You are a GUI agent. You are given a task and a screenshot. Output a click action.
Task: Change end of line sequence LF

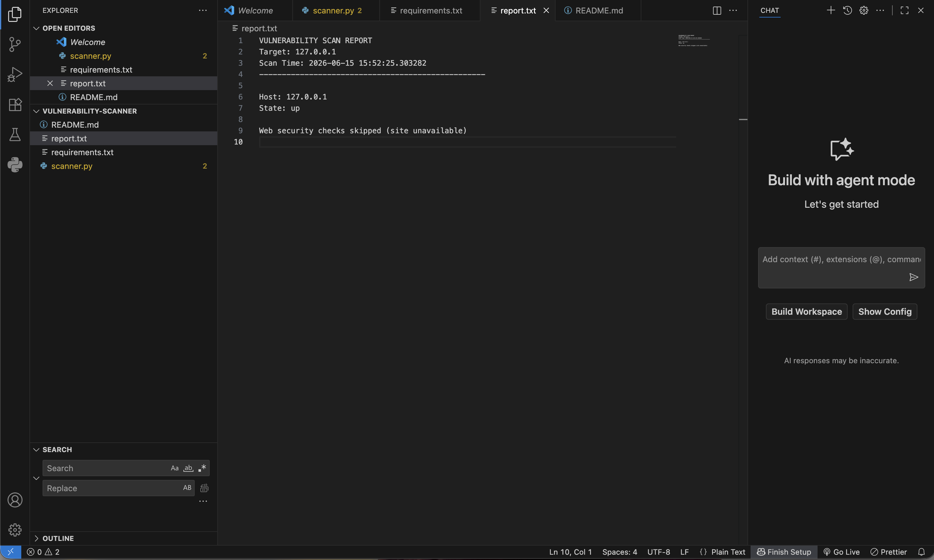(685, 552)
